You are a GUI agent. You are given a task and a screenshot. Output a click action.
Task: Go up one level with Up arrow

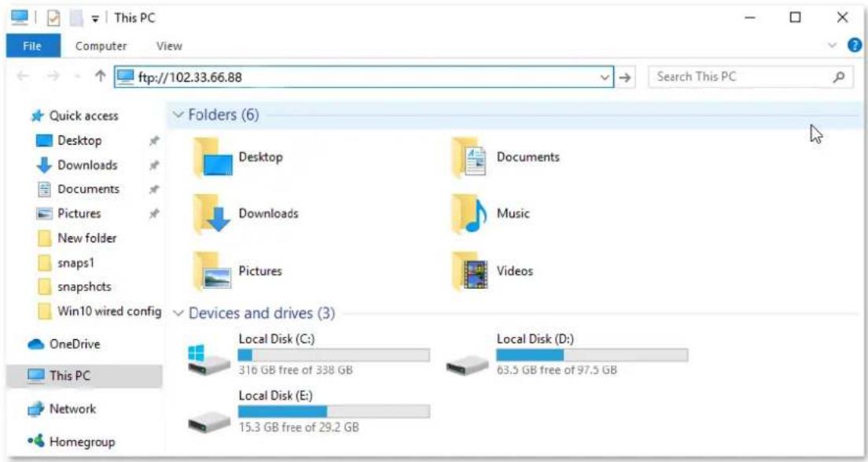coord(100,76)
